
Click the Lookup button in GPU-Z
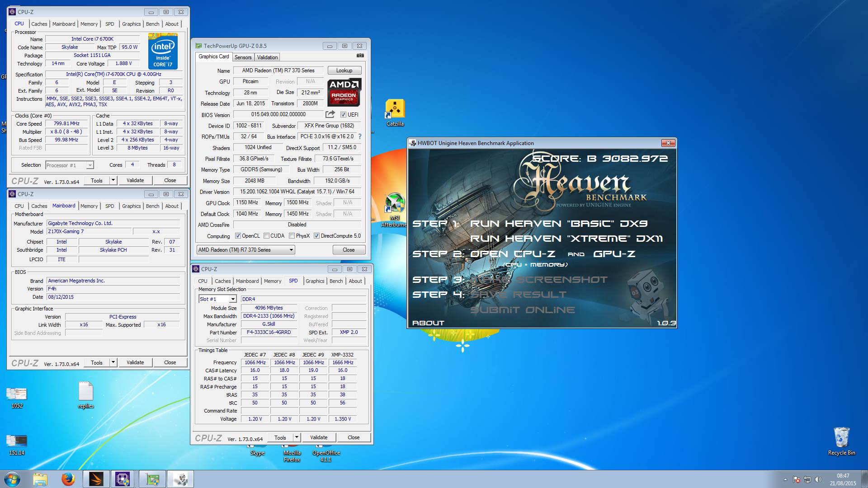(x=344, y=70)
